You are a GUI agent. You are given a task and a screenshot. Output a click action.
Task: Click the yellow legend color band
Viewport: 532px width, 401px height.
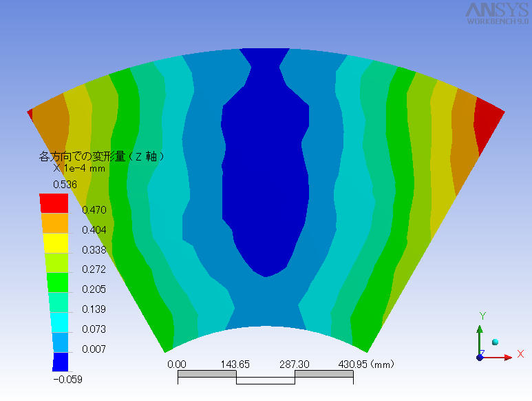(x=56, y=243)
